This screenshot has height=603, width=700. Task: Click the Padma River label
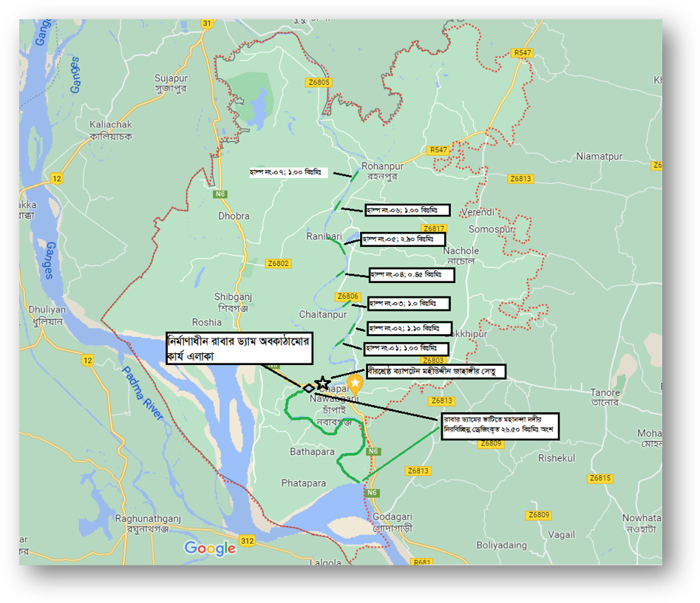pyautogui.click(x=143, y=393)
